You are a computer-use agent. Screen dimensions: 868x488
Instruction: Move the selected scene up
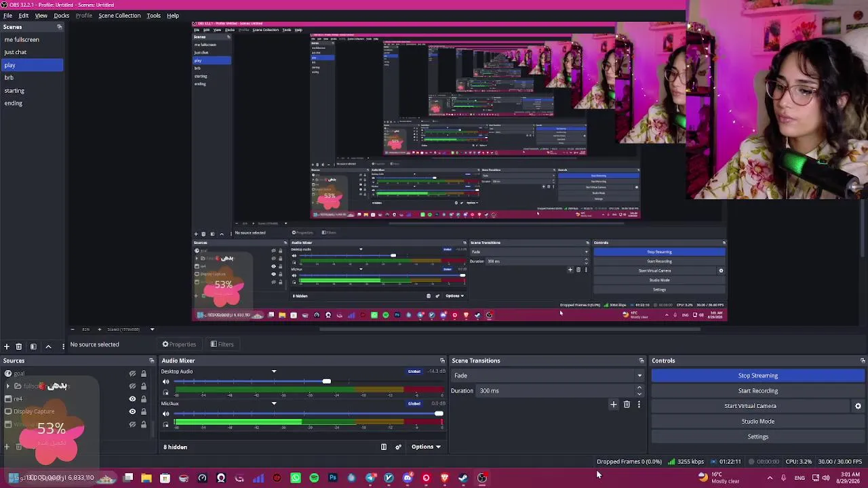point(48,346)
